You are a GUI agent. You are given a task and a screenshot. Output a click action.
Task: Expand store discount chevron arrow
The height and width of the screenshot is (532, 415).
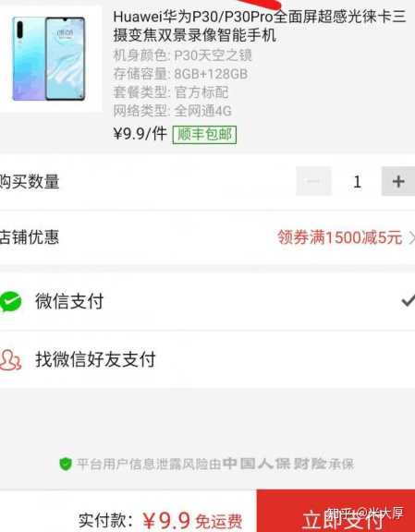(x=411, y=237)
